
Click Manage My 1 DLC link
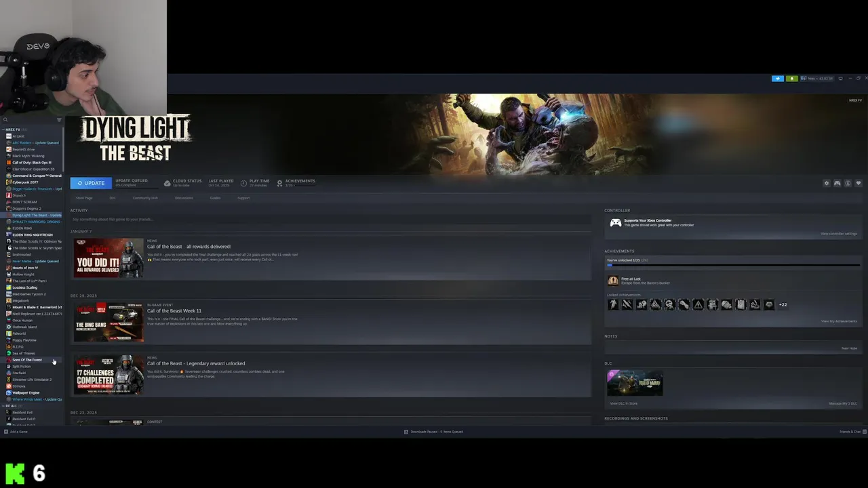pos(843,403)
